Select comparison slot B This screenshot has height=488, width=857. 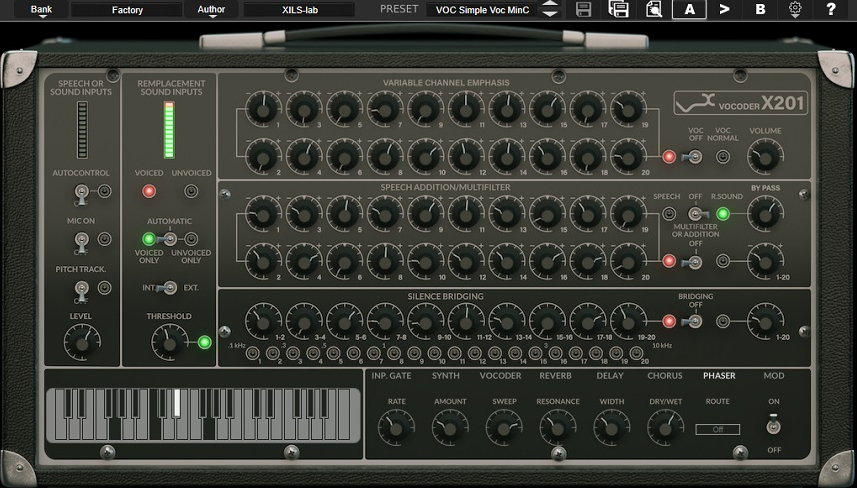point(760,9)
